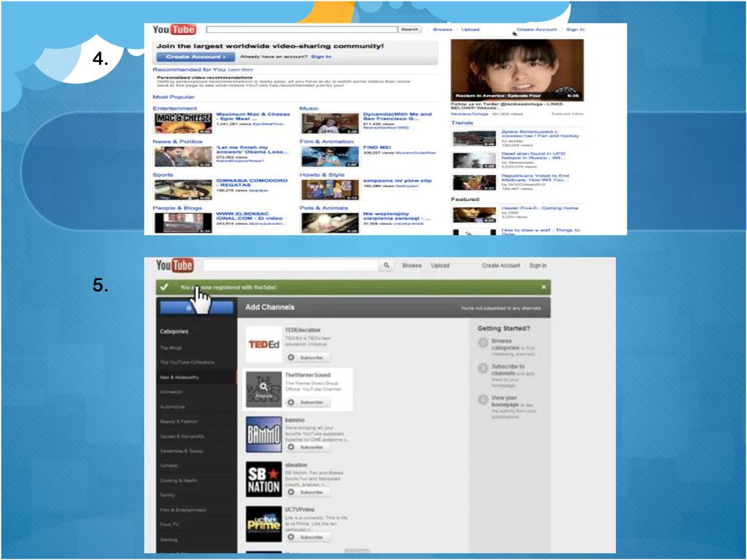Play the Maximum Mac & Cheese video thumbnail

click(x=183, y=123)
